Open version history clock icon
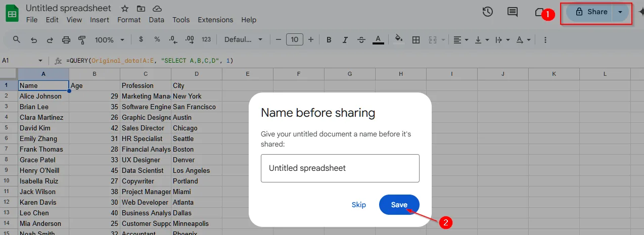 point(487,12)
